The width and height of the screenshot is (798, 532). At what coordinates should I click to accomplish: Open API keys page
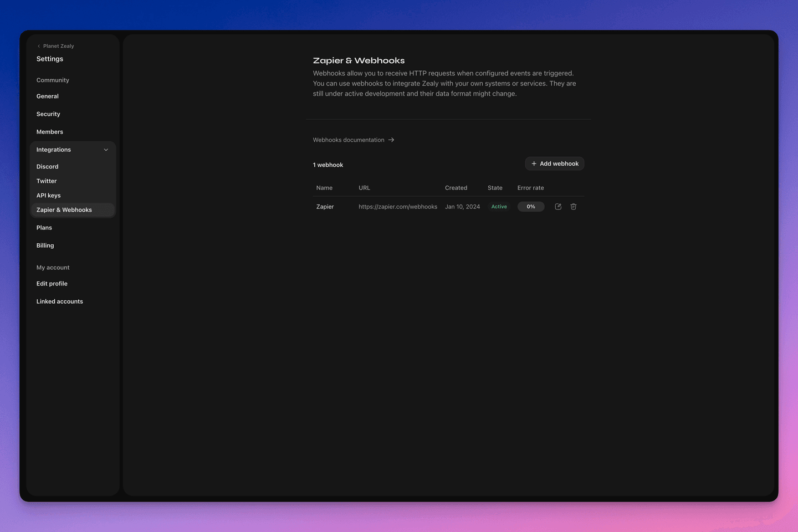pyautogui.click(x=49, y=196)
